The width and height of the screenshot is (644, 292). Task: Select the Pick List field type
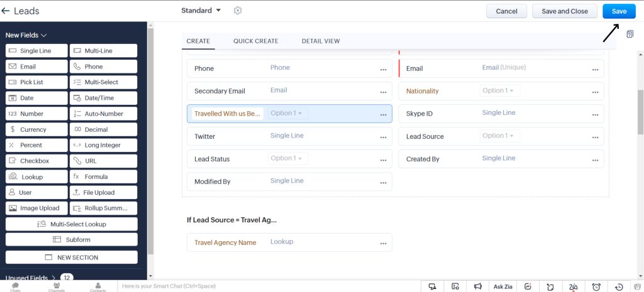[x=36, y=82]
